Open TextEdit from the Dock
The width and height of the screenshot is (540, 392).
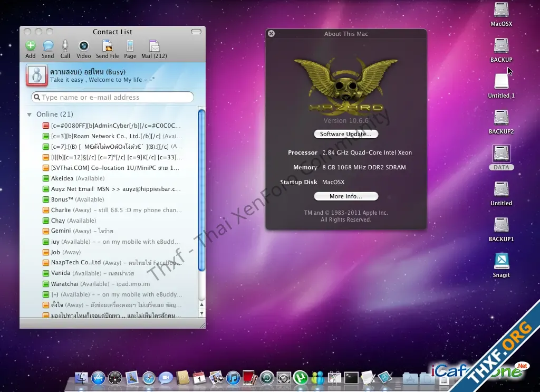[x=368, y=378]
